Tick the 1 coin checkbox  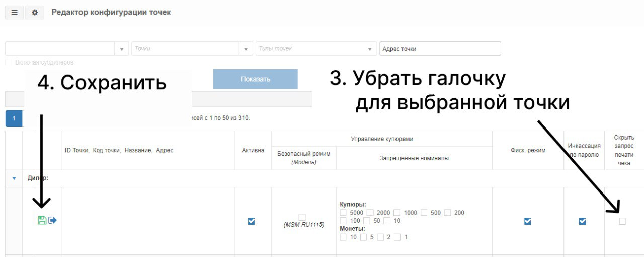(x=397, y=237)
